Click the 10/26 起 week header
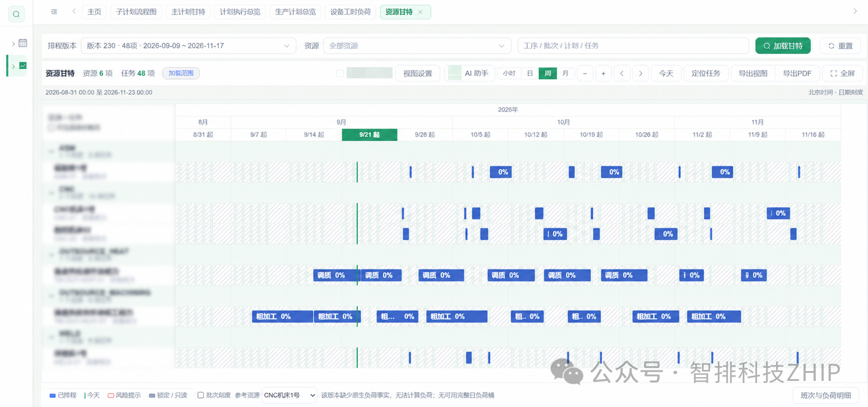 coord(647,135)
